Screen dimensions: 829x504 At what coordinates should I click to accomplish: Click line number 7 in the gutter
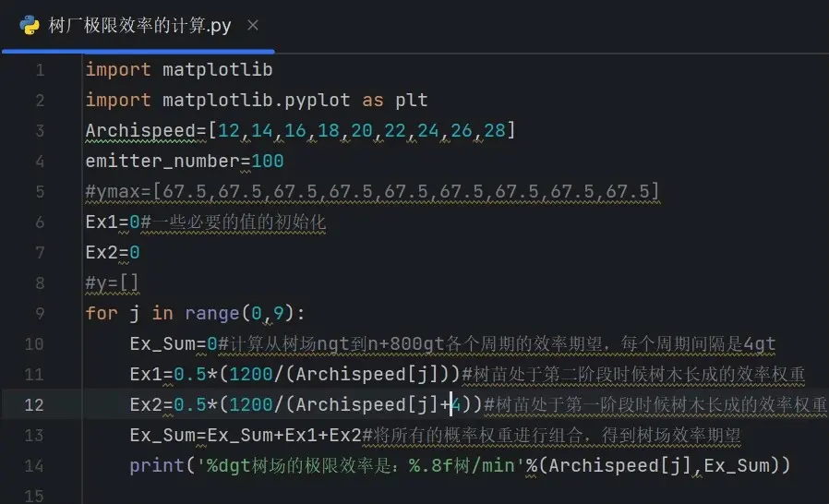click(41, 253)
